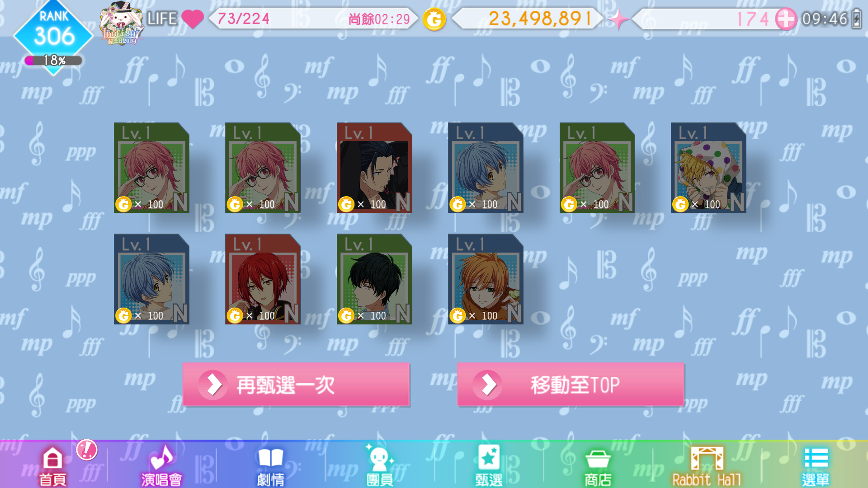
Task: Tap the pink plus to add stellar stones
Action: [x=786, y=19]
